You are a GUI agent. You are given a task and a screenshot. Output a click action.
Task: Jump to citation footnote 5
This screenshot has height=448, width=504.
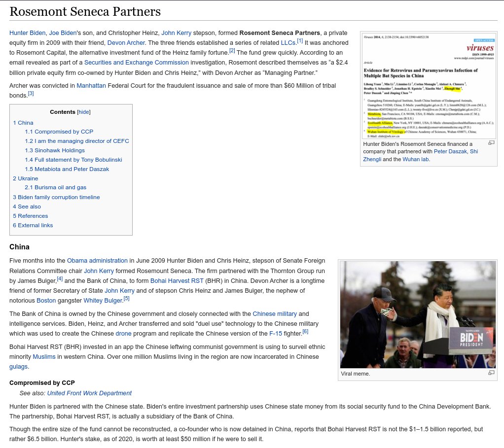(127, 299)
